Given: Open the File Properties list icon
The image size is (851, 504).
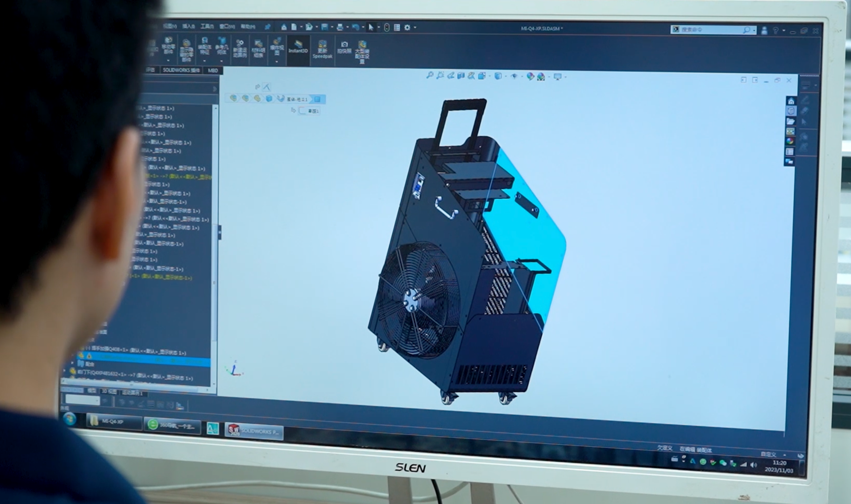Looking at the screenshot, I should coord(397,28).
